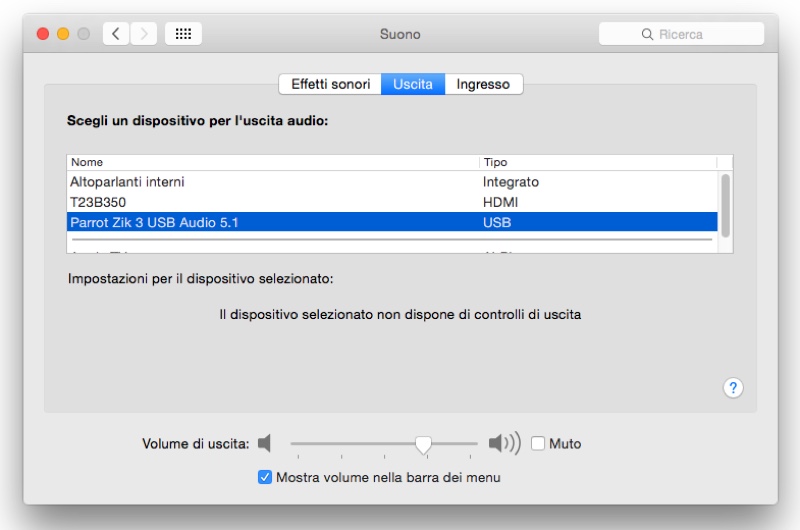Click the back navigation arrow
The width and height of the screenshot is (800, 530).
116,34
